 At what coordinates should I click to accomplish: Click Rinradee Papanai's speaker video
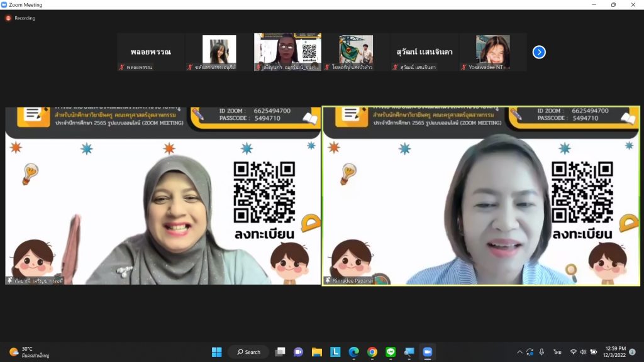tap(481, 196)
